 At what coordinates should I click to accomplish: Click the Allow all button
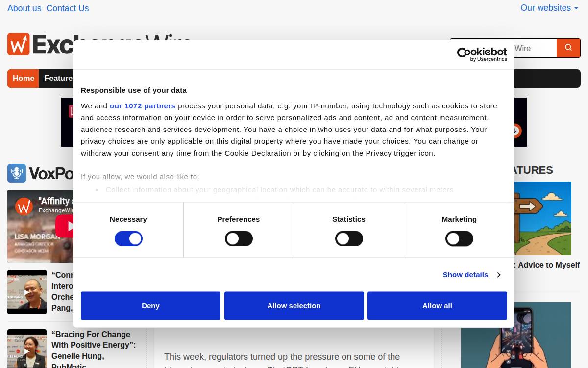point(437,306)
